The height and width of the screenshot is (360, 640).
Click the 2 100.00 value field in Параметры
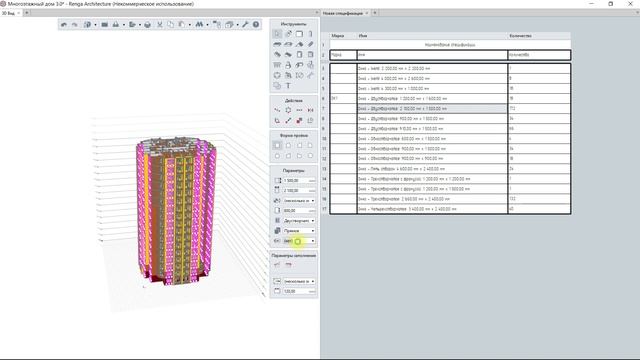[x=299, y=191]
